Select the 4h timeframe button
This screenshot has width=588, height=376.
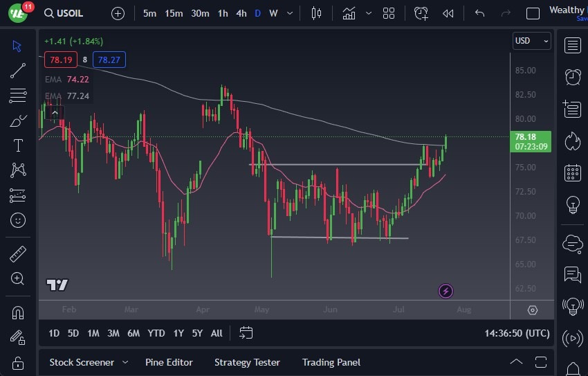241,13
